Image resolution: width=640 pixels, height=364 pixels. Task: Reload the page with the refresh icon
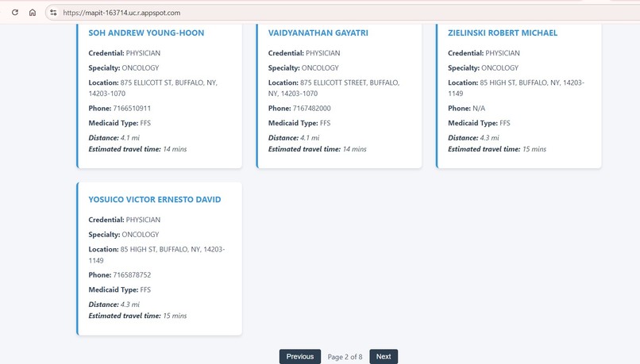[15, 12]
